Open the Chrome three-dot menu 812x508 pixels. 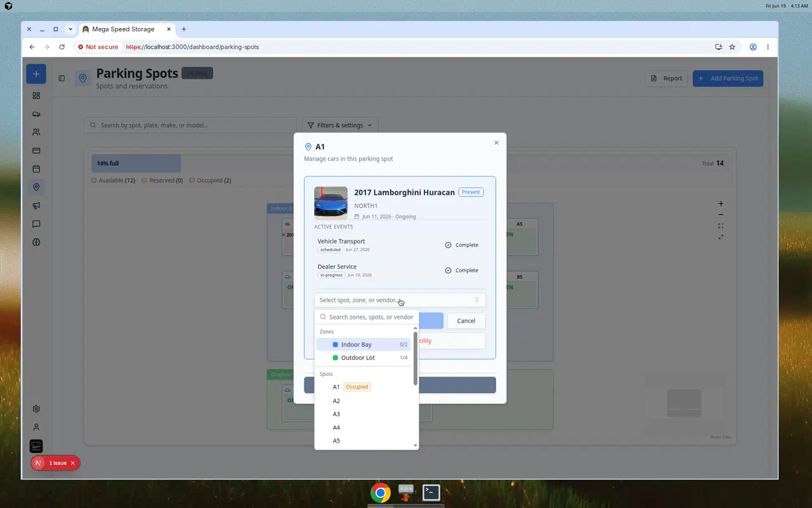[x=768, y=47]
